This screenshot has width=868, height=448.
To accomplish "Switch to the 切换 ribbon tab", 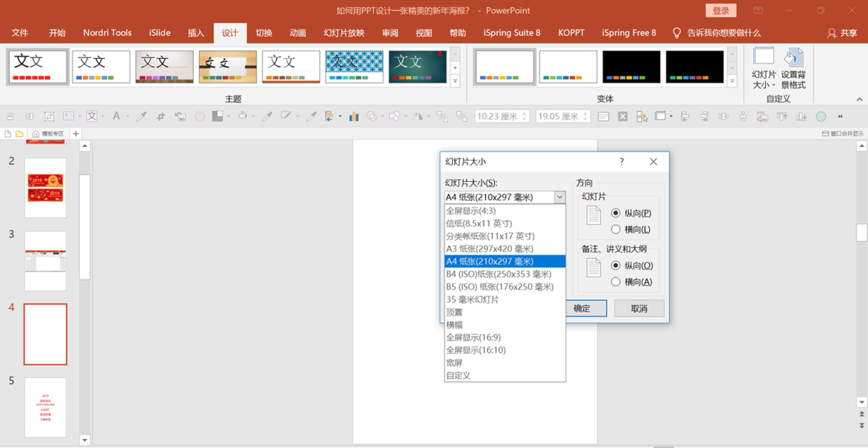I will [264, 33].
